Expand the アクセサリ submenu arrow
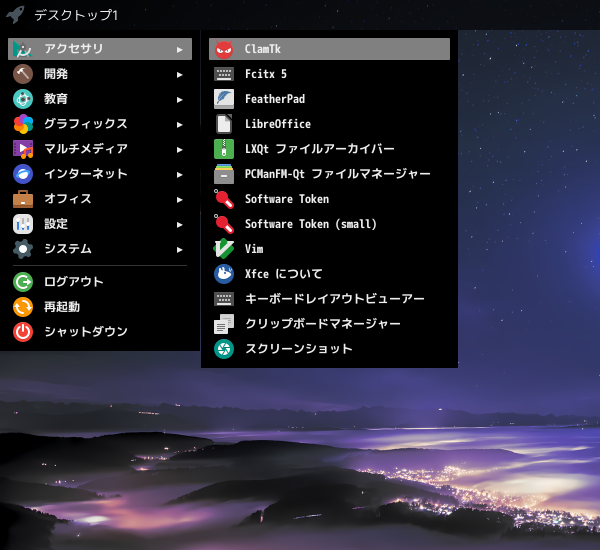 179,49
